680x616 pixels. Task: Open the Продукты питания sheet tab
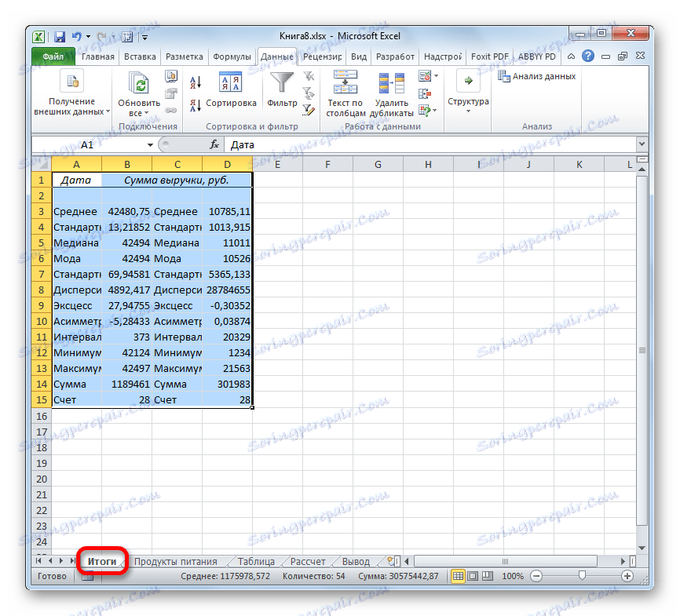click(175, 561)
